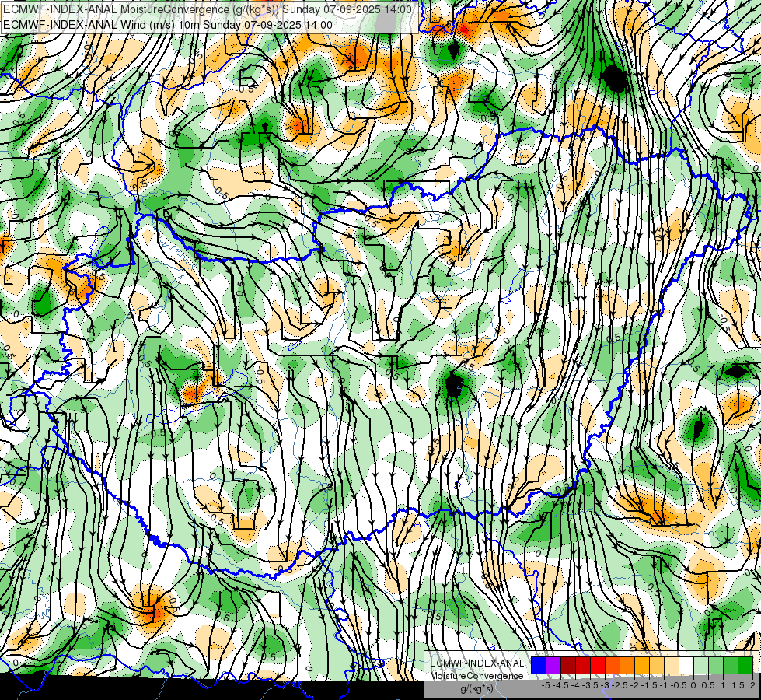Select the darkest green legend swatch
761x700 pixels.
pos(745,666)
